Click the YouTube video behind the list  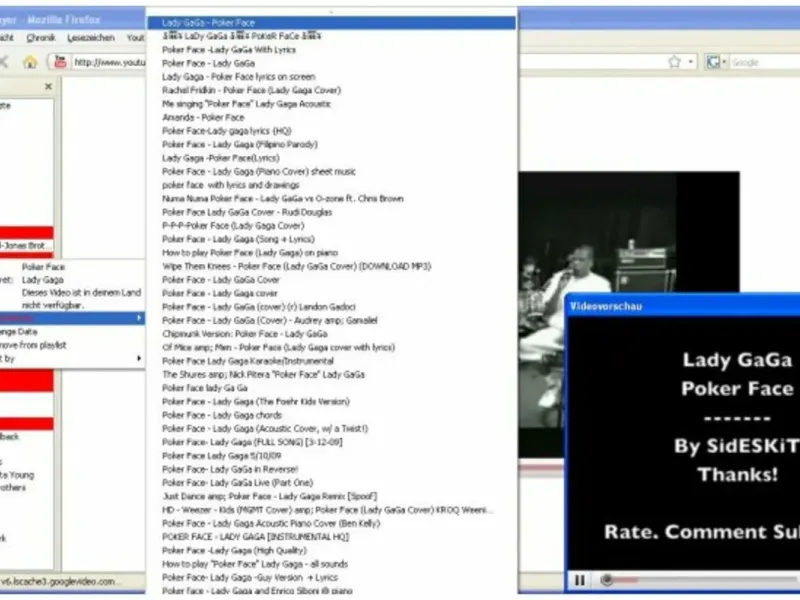point(629,233)
